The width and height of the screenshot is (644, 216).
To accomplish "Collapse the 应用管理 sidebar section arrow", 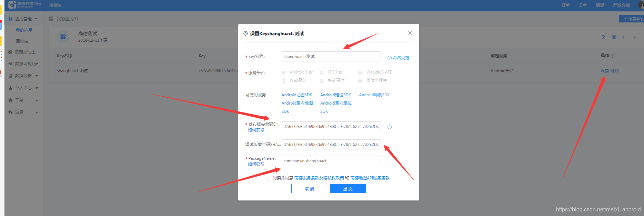I will pos(36,19).
